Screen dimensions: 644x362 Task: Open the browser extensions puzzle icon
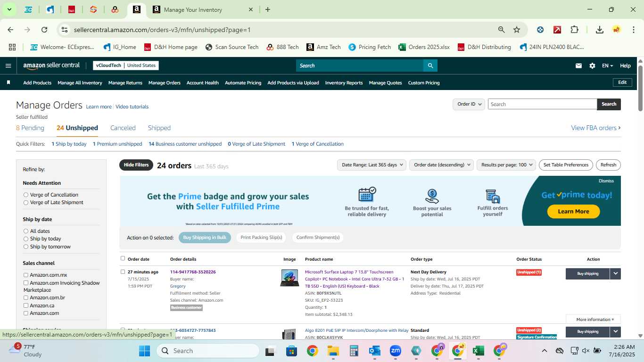click(x=574, y=30)
